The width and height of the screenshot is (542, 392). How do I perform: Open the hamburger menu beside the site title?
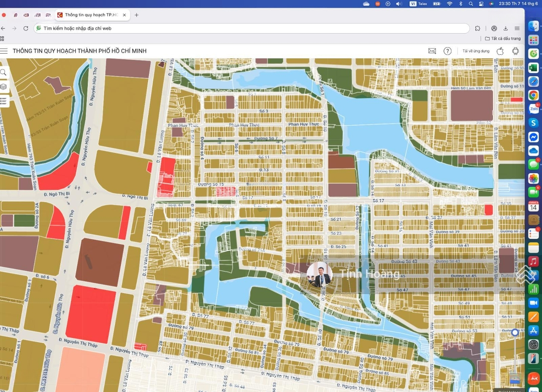4,51
